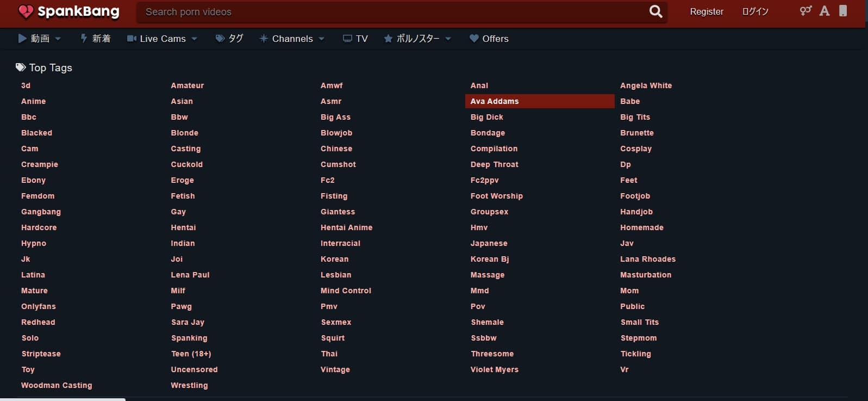Screen dimensions: 868x401
Task: Choose the Korean tag
Action: coord(334,259)
